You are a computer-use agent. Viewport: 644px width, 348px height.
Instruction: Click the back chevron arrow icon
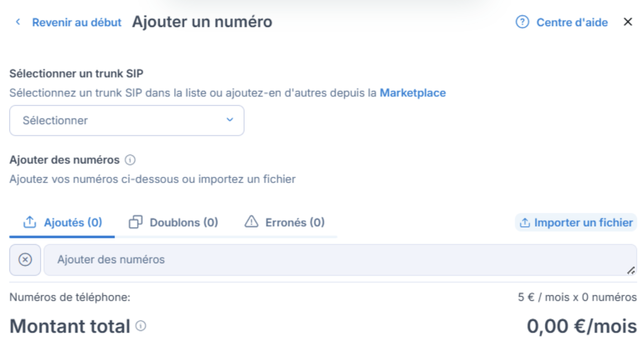point(18,22)
